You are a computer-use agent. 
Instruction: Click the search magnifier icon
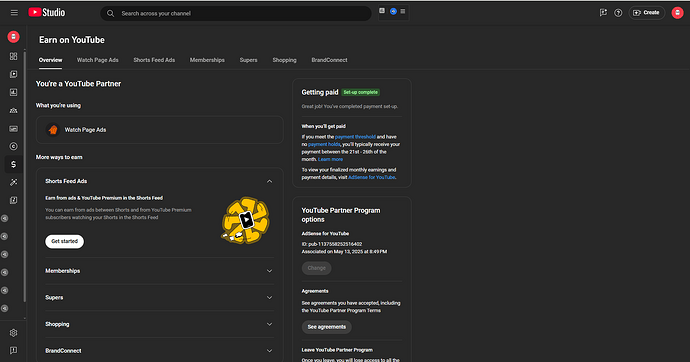click(x=110, y=14)
